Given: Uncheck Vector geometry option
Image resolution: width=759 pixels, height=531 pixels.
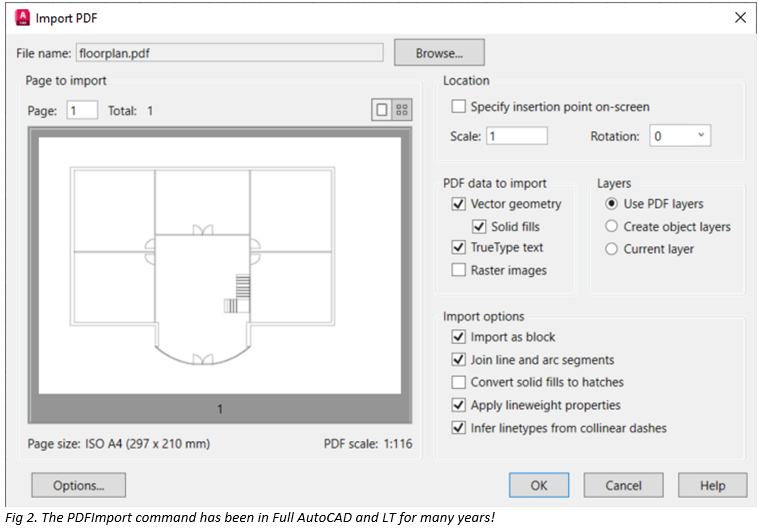Looking at the screenshot, I should coord(458,204).
